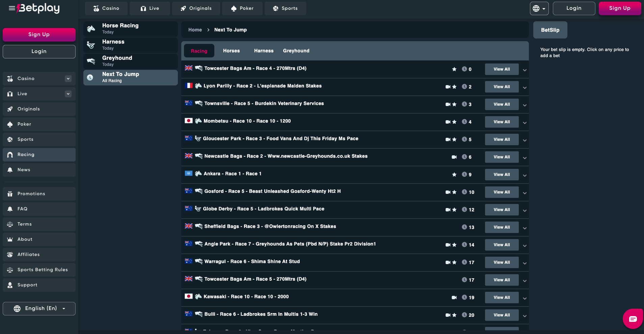Image resolution: width=644 pixels, height=334 pixels.
Task: Open Casino in top navigation
Action: pos(106,8)
